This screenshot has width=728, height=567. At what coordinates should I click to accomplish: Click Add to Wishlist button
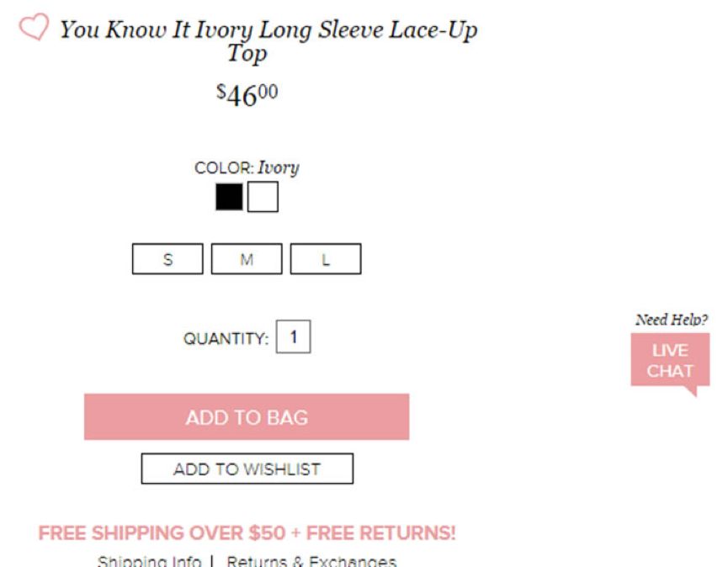[x=247, y=469]
